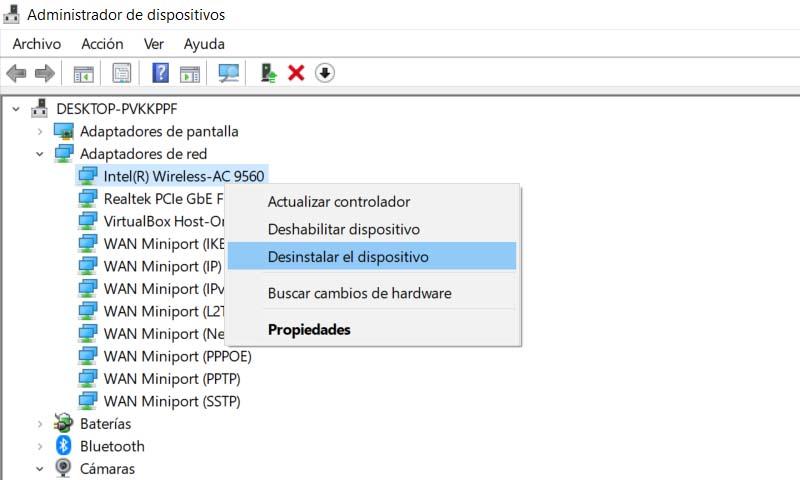Expand the Adaptadores de pantalla category
The height and width of the screenshot is (480, 800).
click(x=40, y=131)
